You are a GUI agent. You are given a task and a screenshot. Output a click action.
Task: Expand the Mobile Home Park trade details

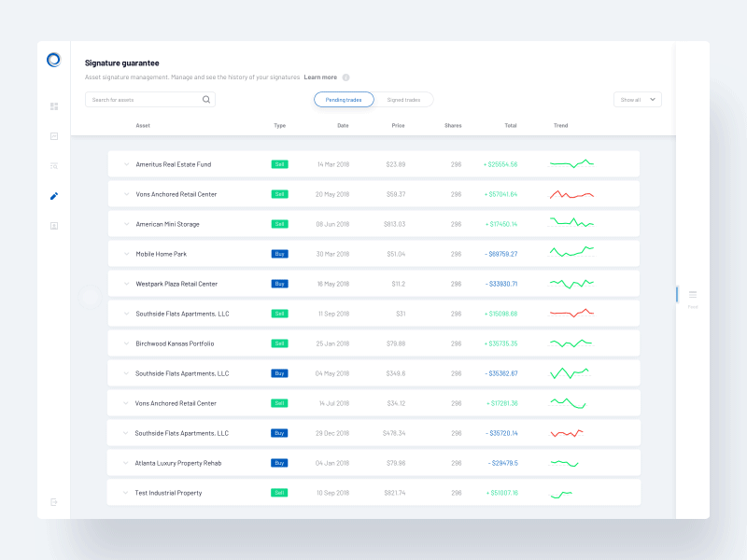pyautogui.click(x=125, y=253)
